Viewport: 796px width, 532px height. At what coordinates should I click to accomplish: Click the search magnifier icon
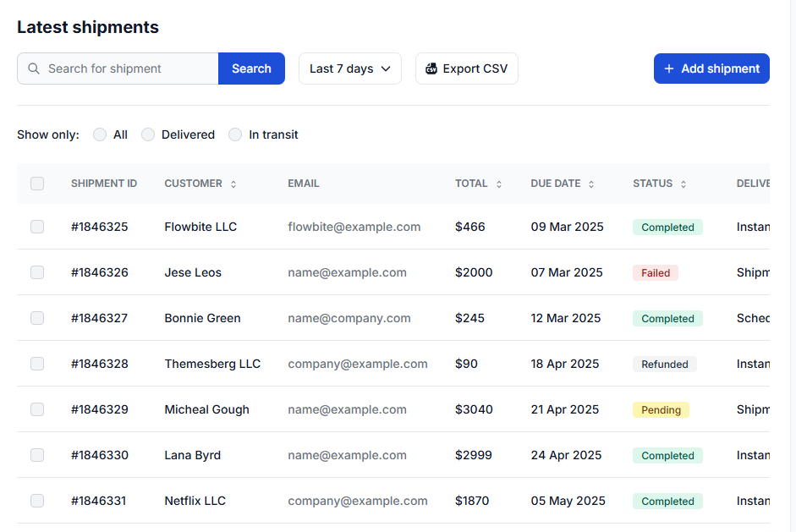coord(33,69)
